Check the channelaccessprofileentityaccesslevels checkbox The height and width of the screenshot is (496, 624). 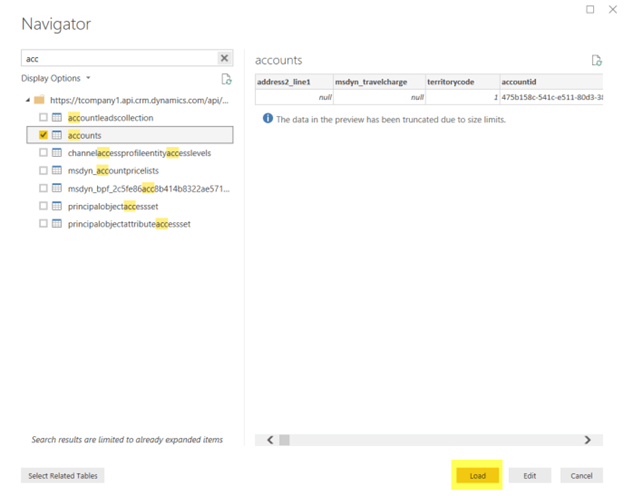(43, 152)
